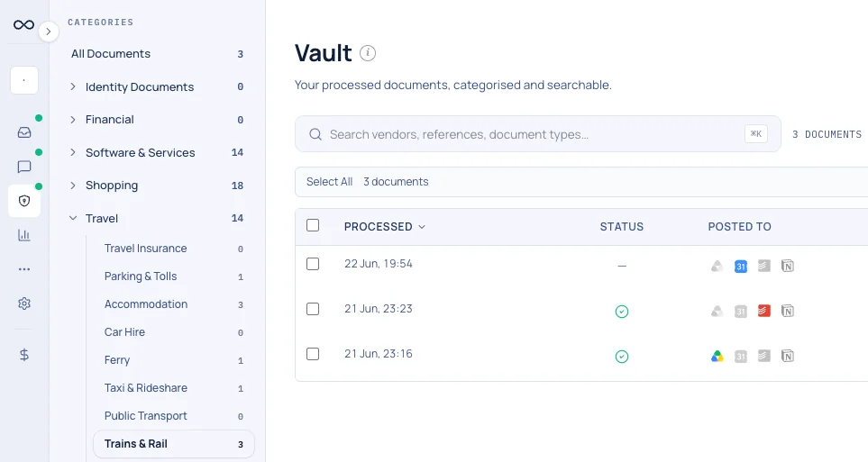Click Notion icon in 22 Jun 19:54 row
Image resolution: width=868 pixels, height=462 pixels.
(x=788, y=267)
